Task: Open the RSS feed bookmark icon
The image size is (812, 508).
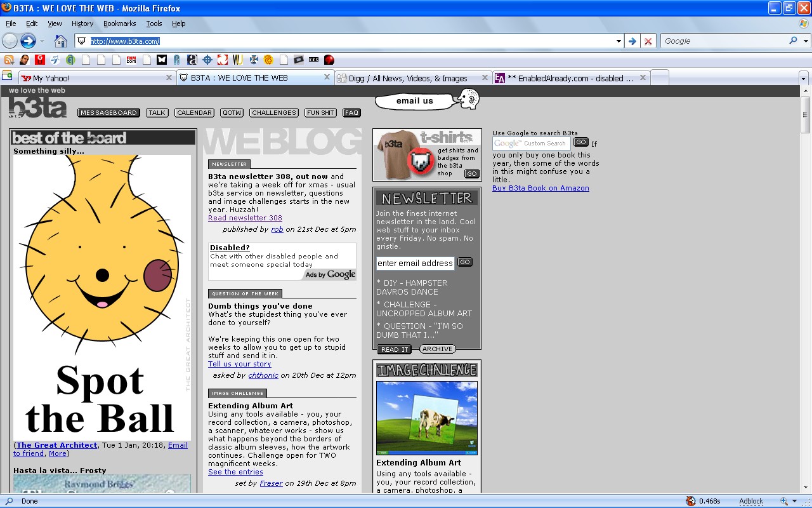Action: tap(9, 60)
